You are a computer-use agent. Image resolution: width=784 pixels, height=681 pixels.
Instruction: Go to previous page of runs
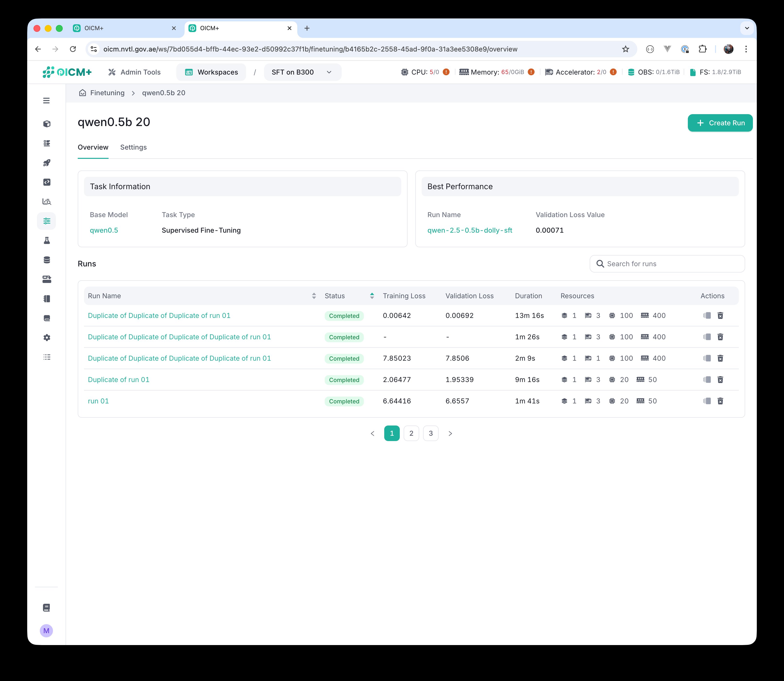point(372,434)
